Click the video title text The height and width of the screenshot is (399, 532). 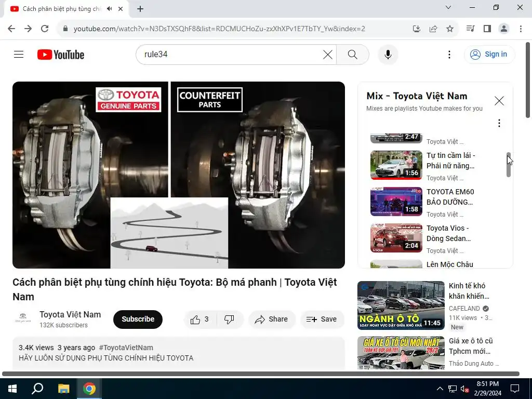[175, 289]
